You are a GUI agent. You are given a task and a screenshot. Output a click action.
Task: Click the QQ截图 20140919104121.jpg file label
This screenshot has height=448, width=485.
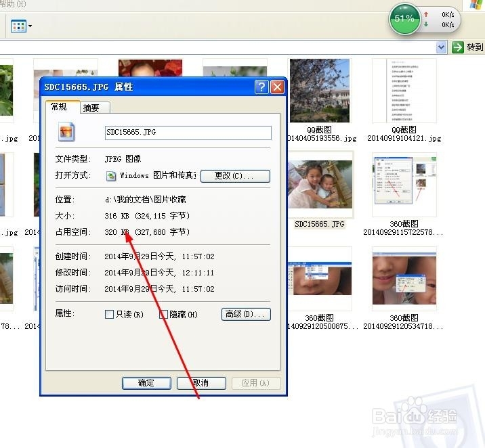coord(404,134)
